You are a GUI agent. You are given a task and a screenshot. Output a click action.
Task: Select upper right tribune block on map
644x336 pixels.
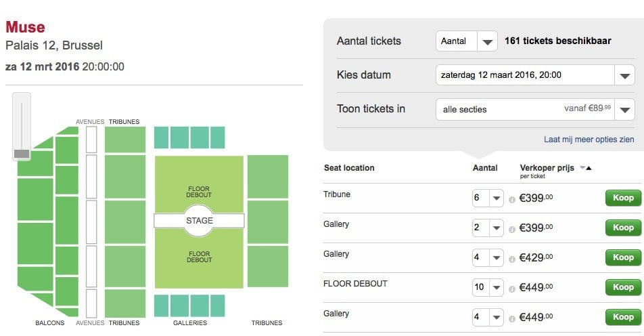[268, 176]
